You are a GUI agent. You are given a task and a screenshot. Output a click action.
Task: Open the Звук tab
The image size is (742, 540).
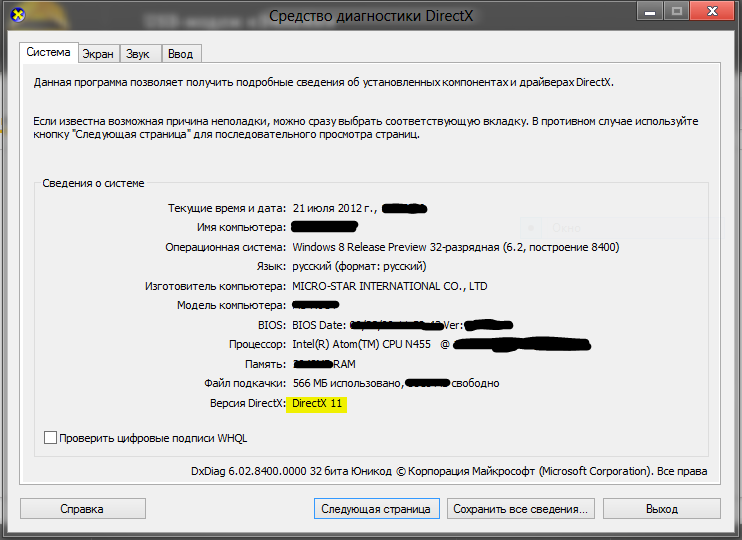pyautogui.click(x=140, y=54)
